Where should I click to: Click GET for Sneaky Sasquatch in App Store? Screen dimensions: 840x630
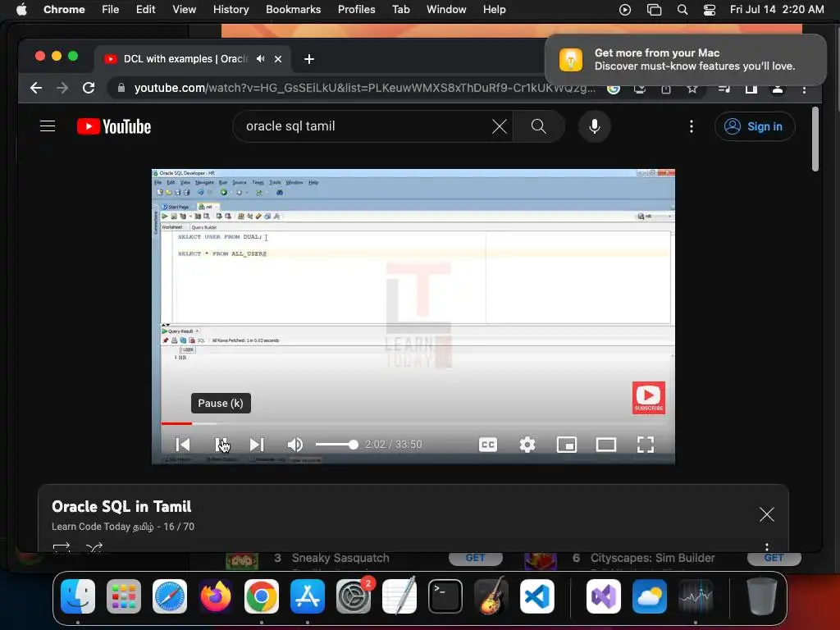(x=475, y=558)
